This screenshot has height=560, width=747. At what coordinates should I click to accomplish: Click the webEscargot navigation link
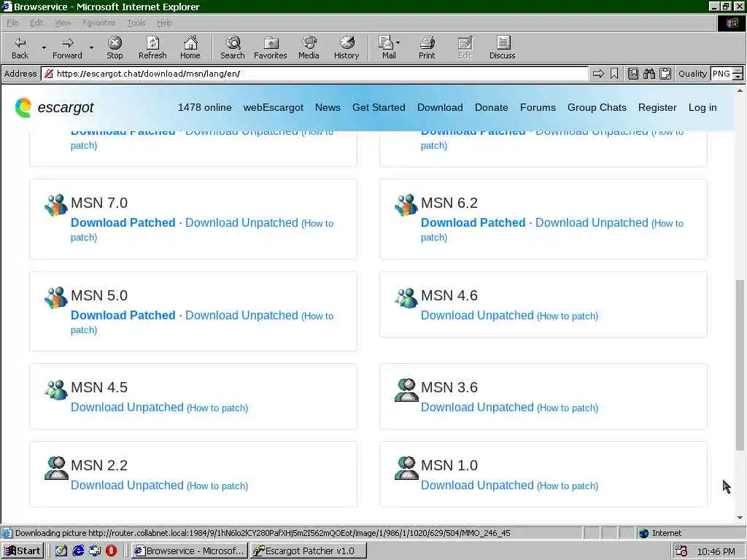pos(274,108)
